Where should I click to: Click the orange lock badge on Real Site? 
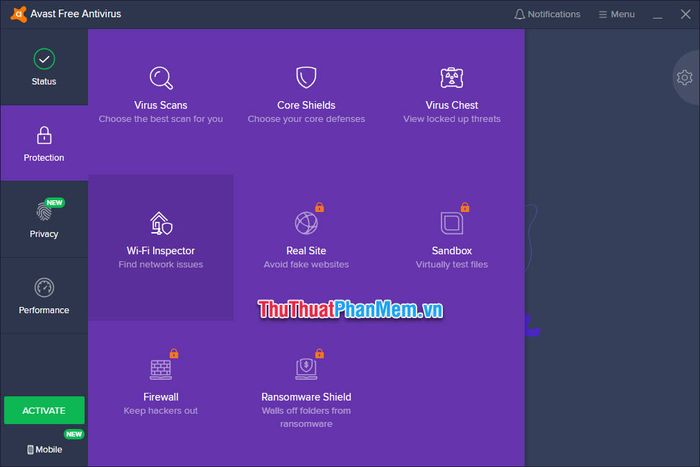coord(320,207)
